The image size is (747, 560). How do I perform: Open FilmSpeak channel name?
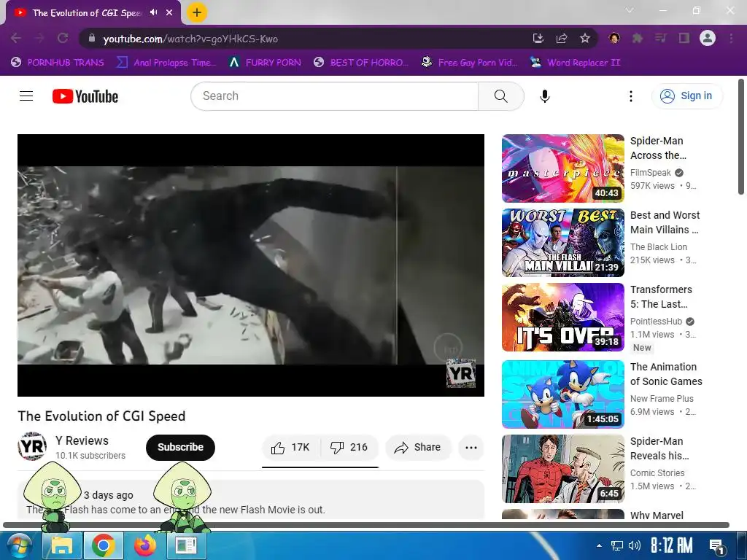[650, 173]
